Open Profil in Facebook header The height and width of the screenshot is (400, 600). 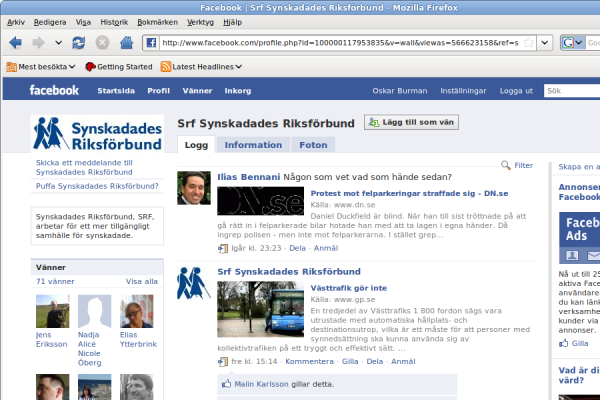158,91
